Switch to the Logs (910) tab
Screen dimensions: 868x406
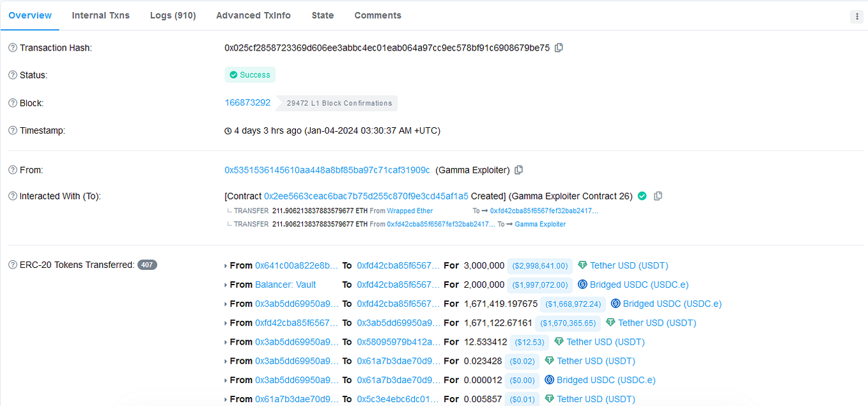(173, 15)
